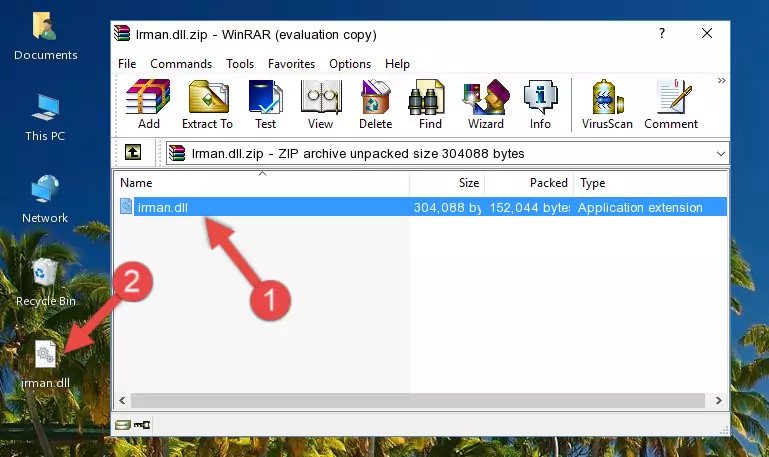The image size is (769, 457).
Task: Click the Test archive toolbar icon
Action: click(265, 104)
